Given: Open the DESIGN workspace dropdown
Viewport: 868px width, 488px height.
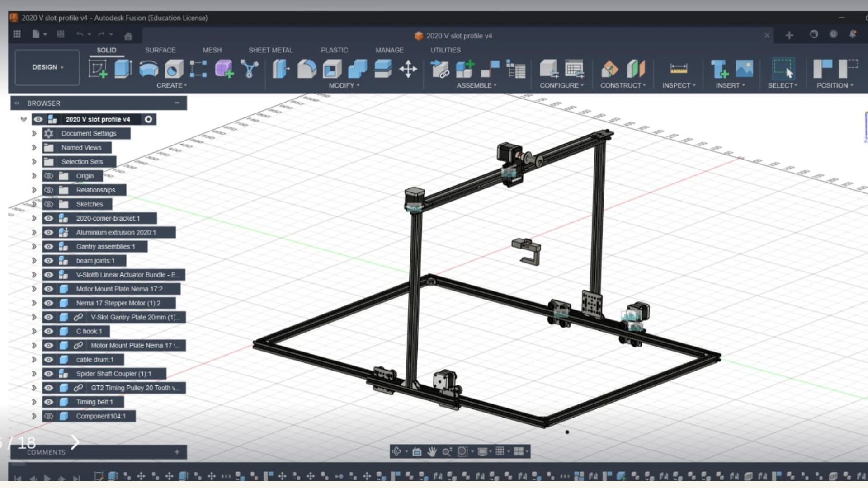Looking at the screenshot, I should point(47,67).
